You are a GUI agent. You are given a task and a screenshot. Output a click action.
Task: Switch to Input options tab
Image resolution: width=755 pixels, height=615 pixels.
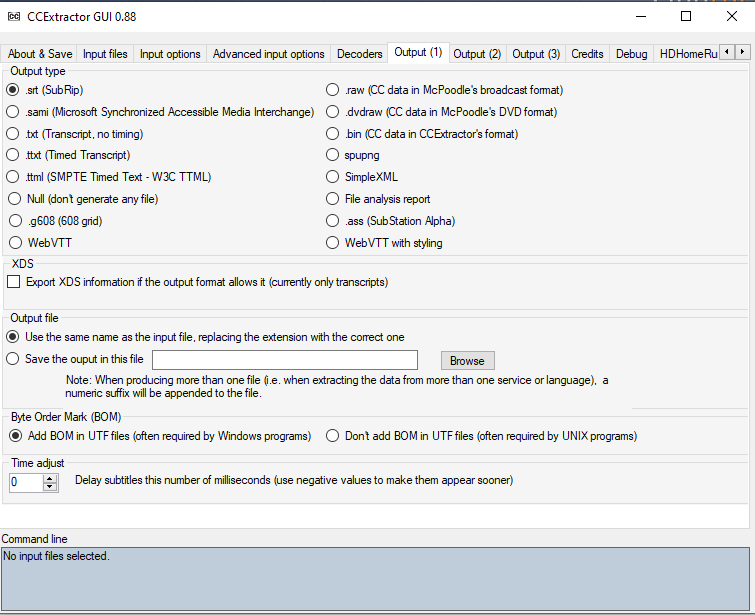[x=170, y=54]
